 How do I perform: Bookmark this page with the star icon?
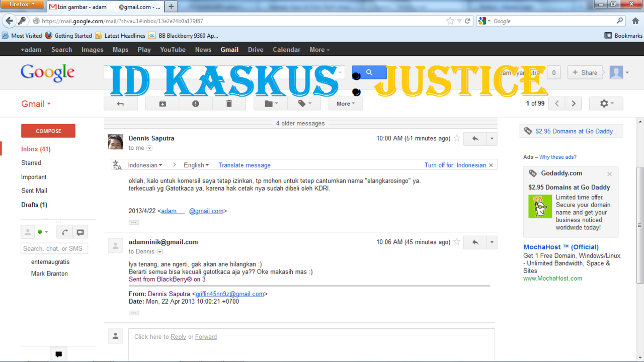click(450, 21)
